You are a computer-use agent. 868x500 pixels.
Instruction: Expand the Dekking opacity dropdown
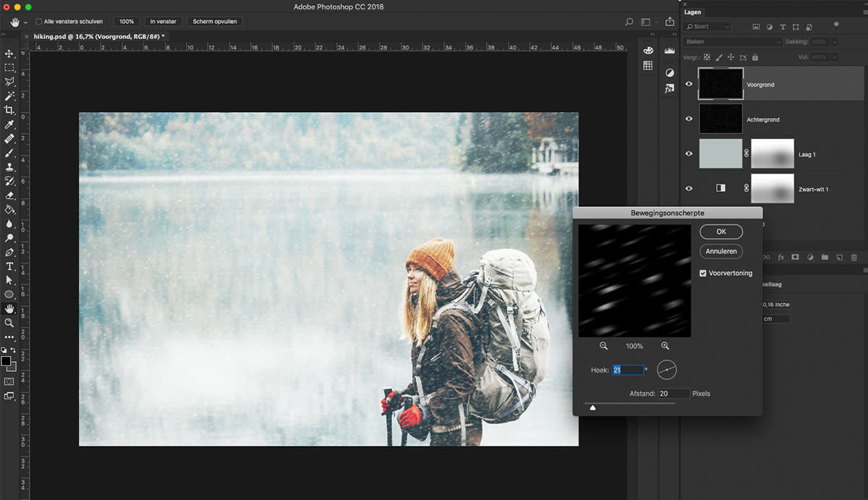pyautogui.click(x=833, y=42)
